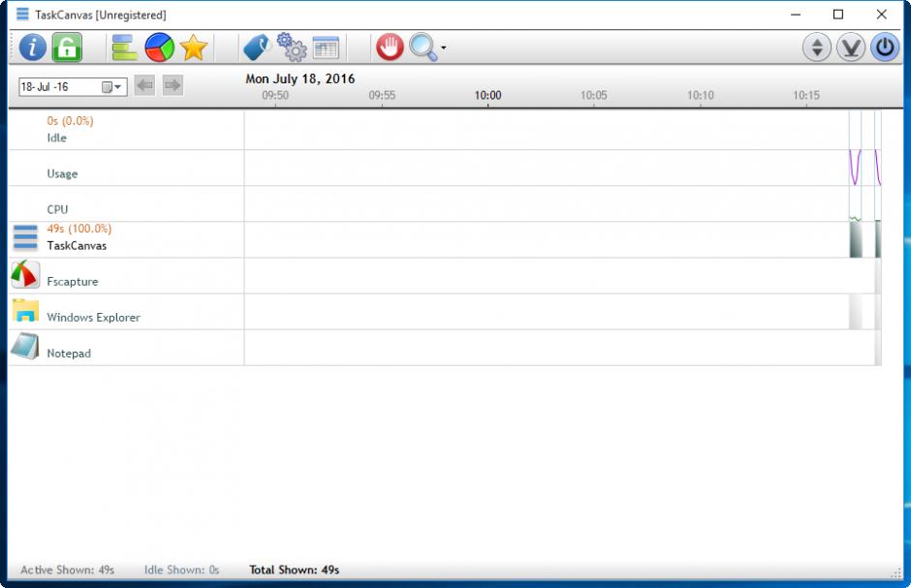
Task: Click the TaskCanvas title bar menu icon
Action: point(22,14)
